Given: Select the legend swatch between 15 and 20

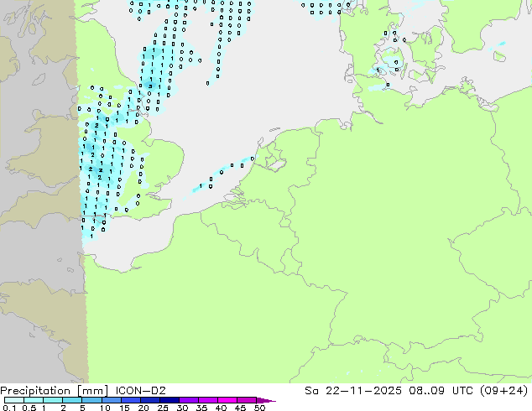Looking at the screenshot, I should [130, 400].
